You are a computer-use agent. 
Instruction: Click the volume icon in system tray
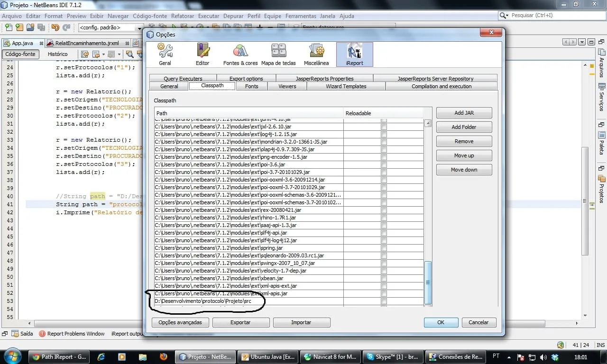pos(543,357)
